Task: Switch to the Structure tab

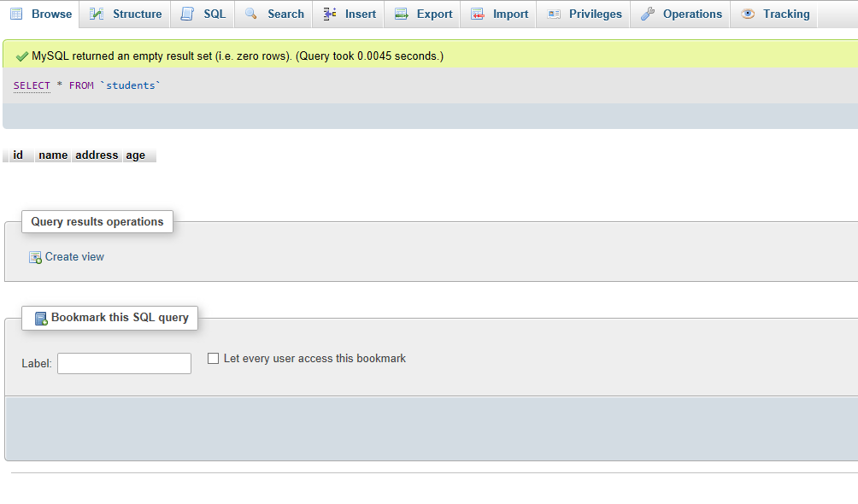Action: coord(125,14)
